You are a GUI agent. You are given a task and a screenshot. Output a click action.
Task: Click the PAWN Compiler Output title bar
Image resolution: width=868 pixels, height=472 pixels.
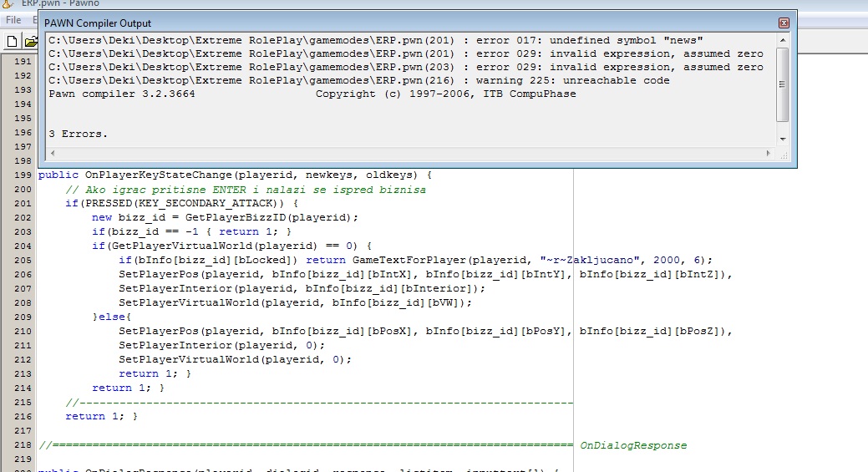click(409, 23)
